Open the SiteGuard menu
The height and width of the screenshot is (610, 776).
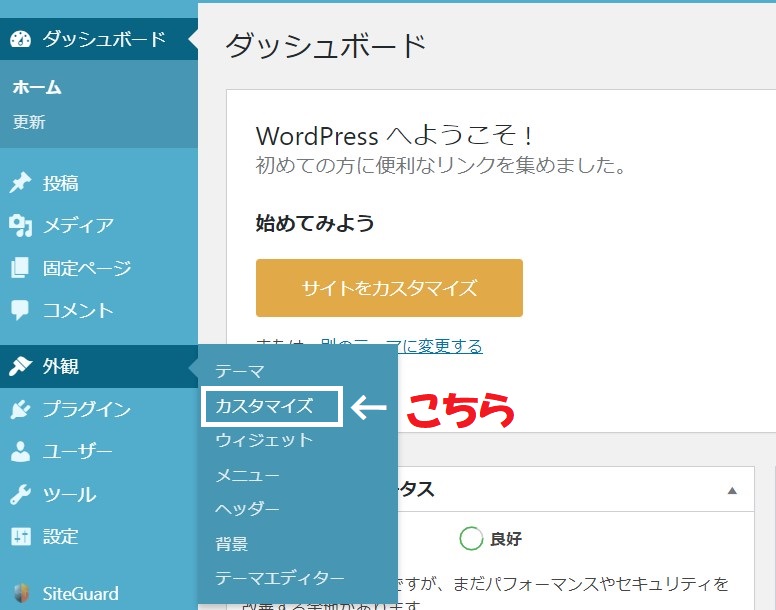point(99,593)
